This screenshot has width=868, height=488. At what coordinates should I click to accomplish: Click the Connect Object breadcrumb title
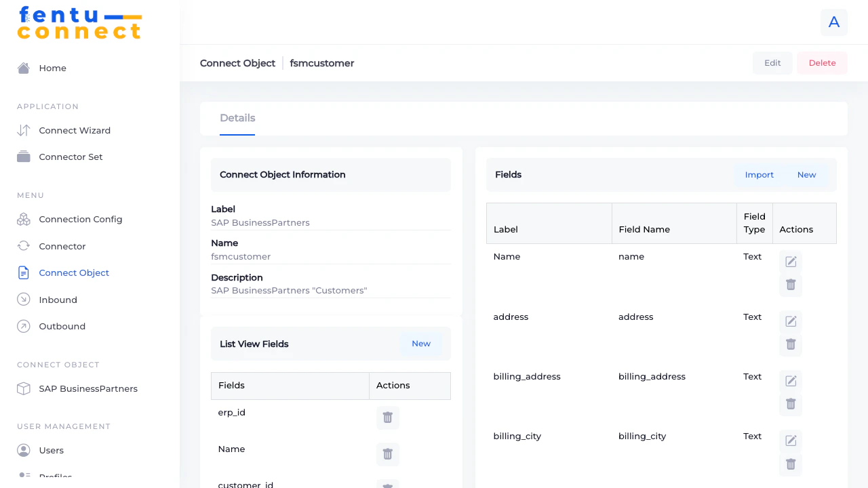237,63
